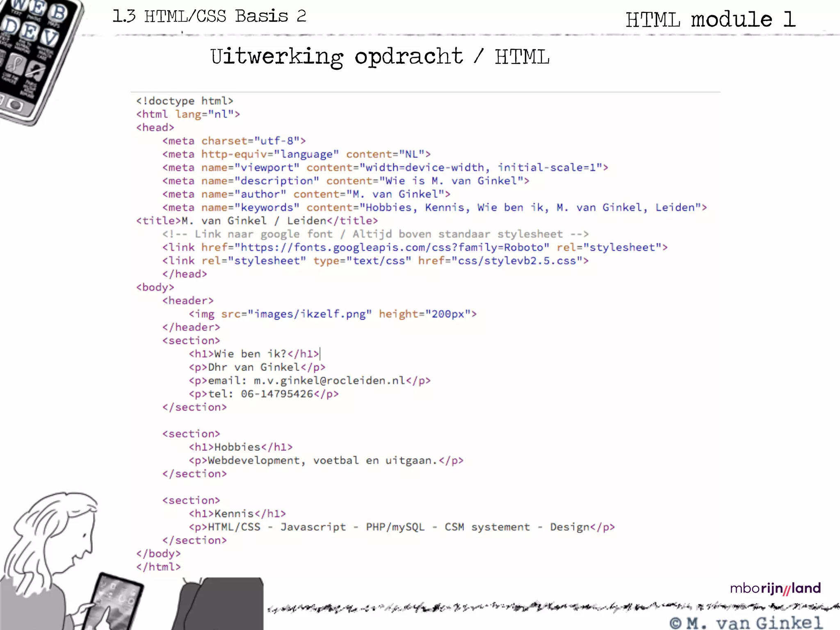840x630 pixels.
Task: Click the email m.v.ginkel@rocleiden.nl line
Action: coord(310,381)
